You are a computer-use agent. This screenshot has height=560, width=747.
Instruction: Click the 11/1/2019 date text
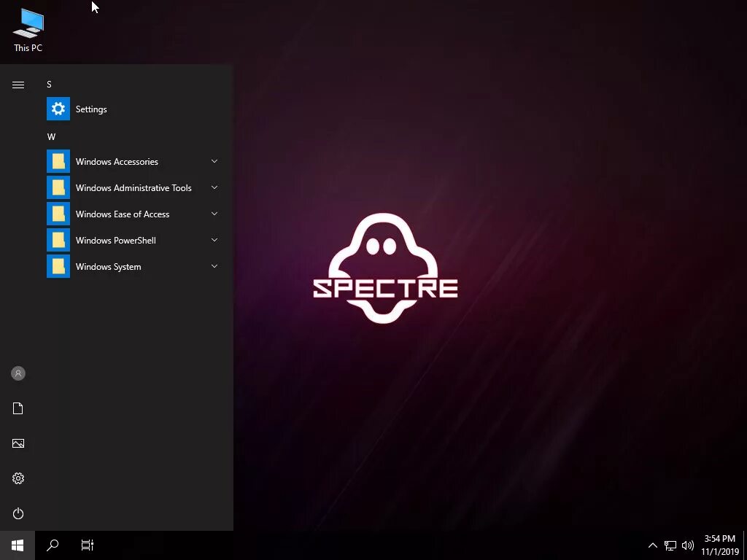coord(720,552)
